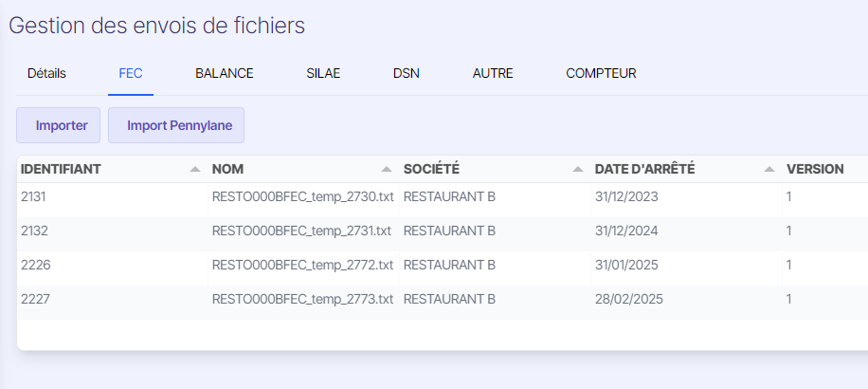
Task: Click the Importer button
Action: pos(58,125)
